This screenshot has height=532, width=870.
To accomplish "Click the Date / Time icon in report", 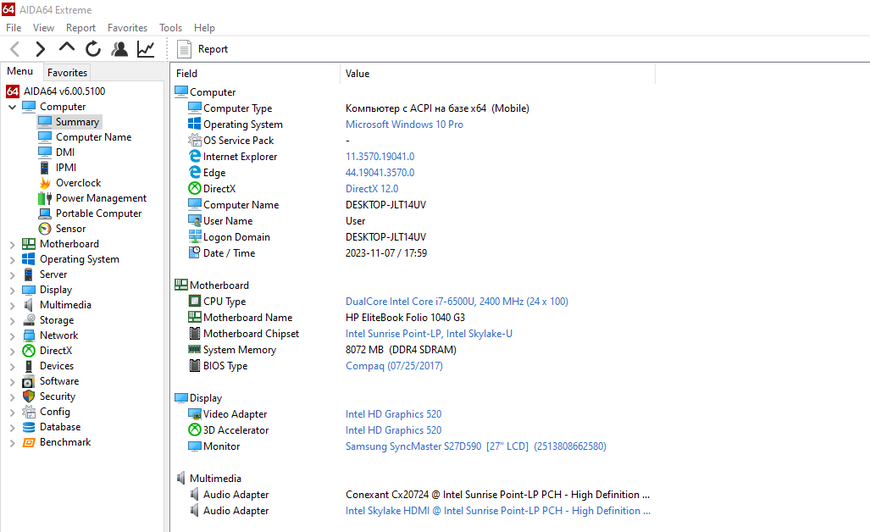I will pos(195,252).
